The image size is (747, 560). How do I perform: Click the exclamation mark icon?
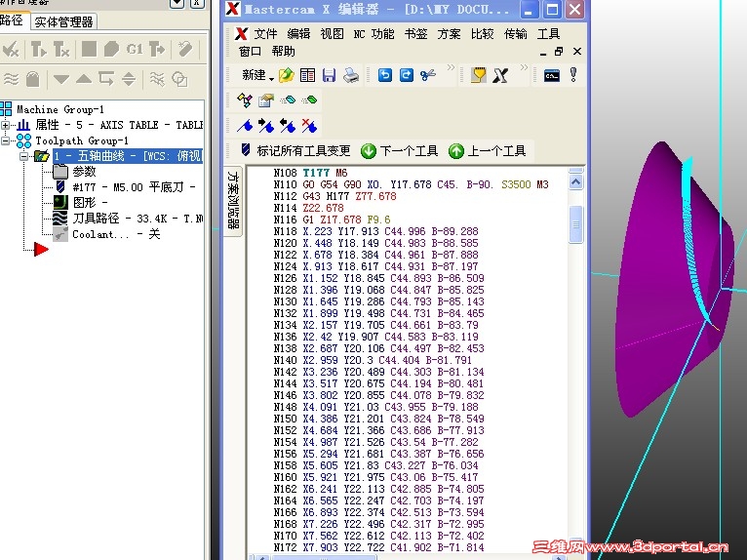click(573, 75)
